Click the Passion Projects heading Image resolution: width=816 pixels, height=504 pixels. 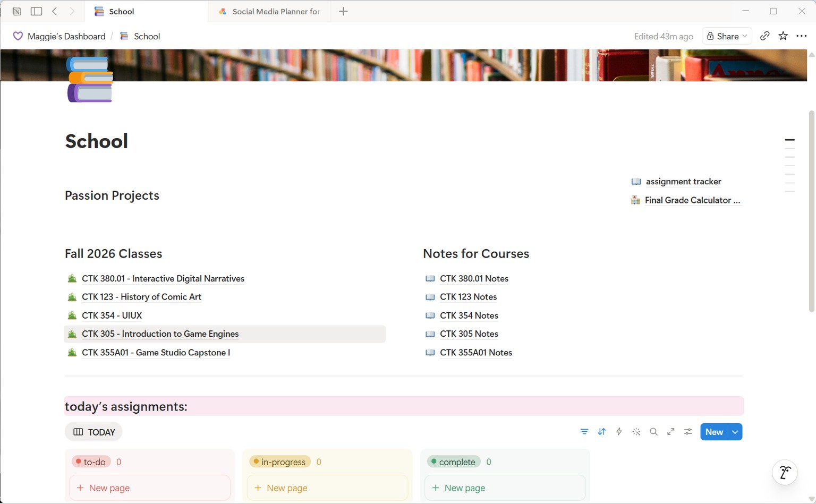coord(112,195)
